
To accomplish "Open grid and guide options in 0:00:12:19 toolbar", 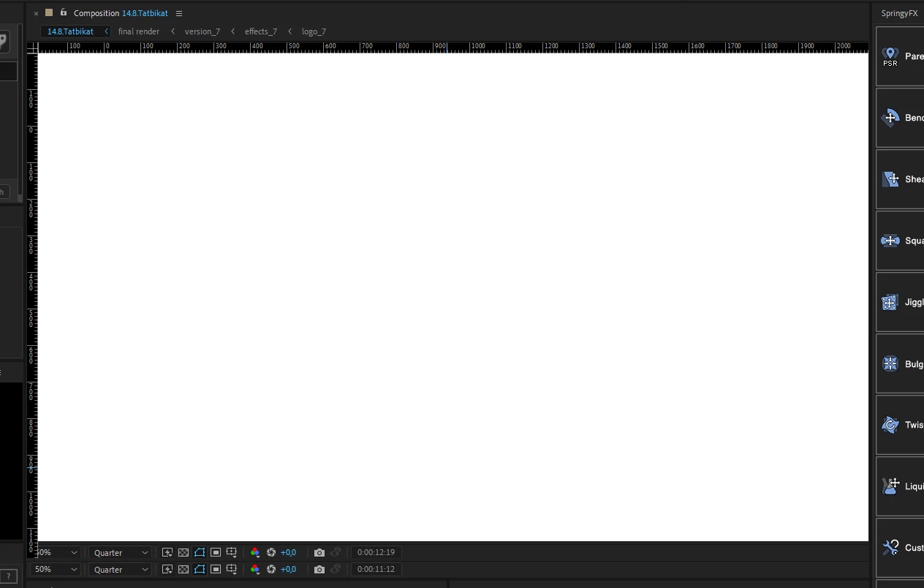I will point(232,552).
